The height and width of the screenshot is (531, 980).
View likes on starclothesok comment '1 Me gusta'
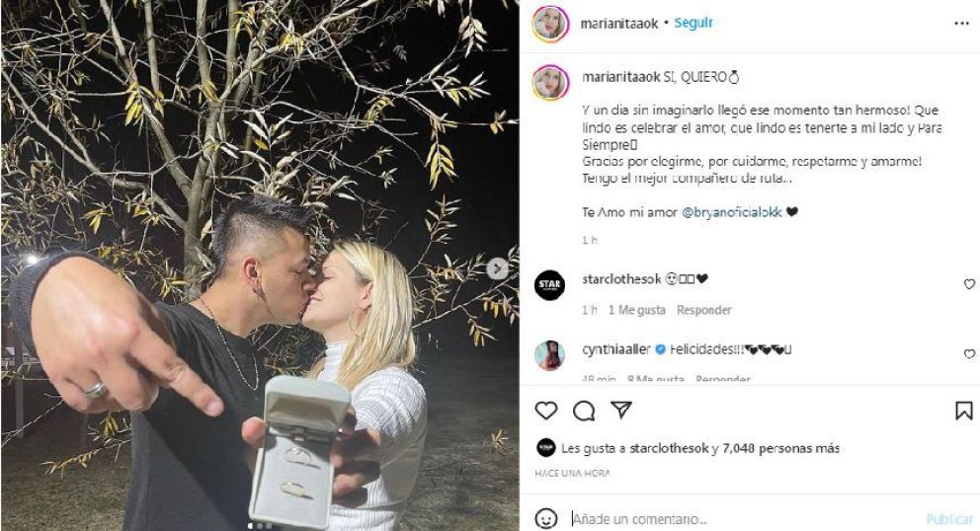click(x=637, y=310)
